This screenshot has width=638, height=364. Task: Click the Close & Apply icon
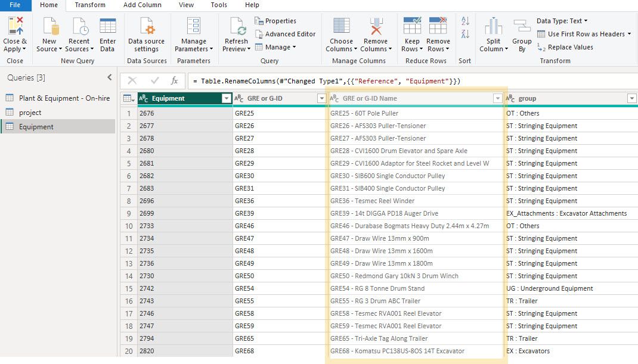[16, 25]
